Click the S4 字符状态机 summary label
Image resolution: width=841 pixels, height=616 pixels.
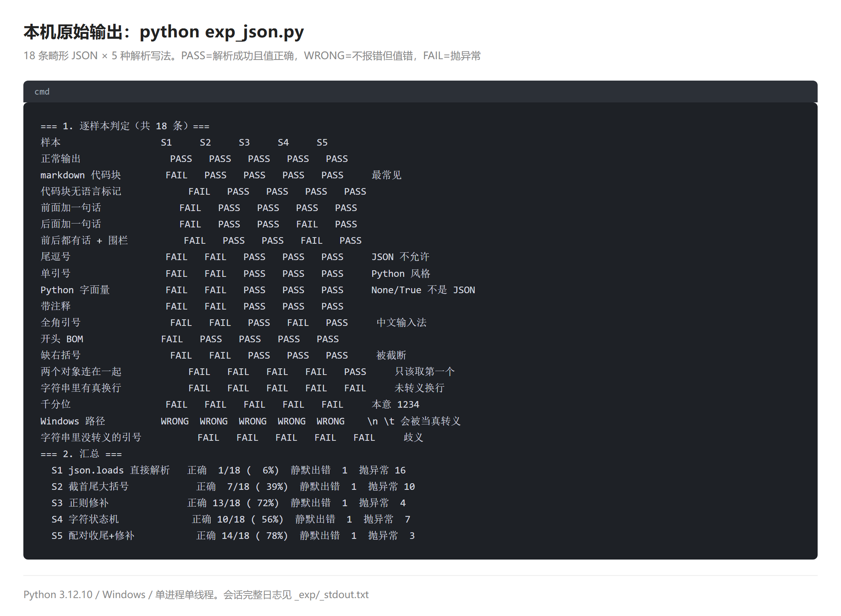tap(85, 519)
